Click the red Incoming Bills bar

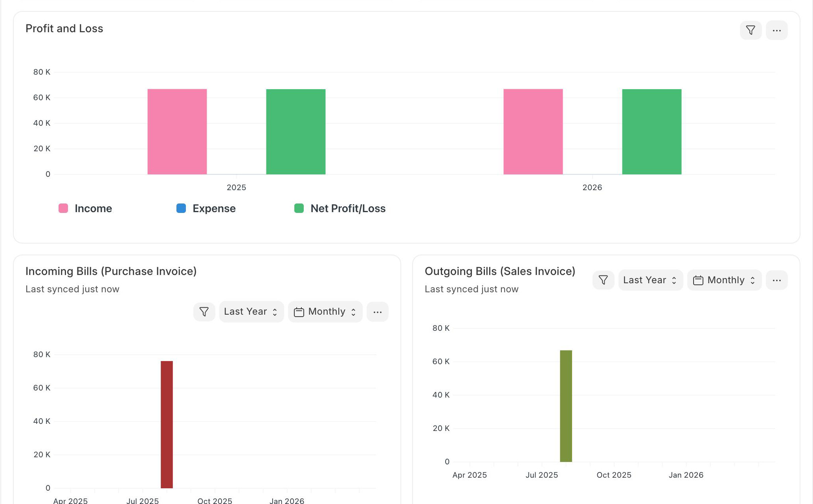(x=167, y=424)
